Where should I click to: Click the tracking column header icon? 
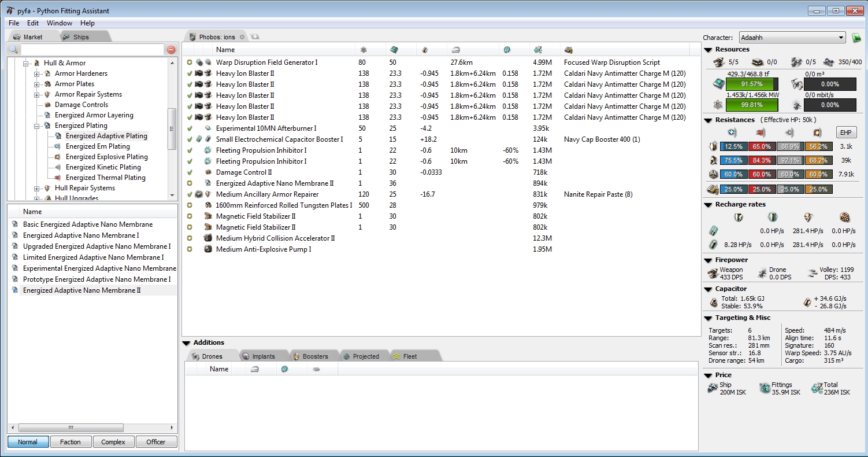tap(507, 50)
